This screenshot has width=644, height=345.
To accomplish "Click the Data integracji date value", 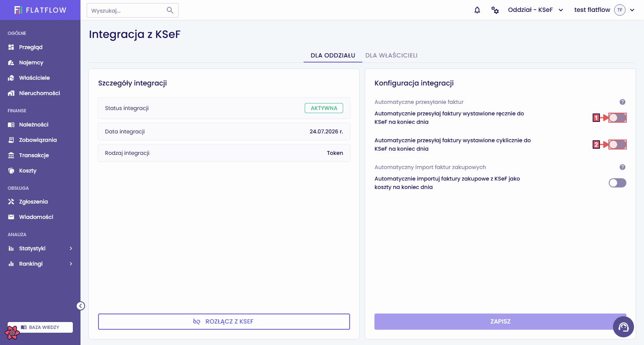I will 326,131.
